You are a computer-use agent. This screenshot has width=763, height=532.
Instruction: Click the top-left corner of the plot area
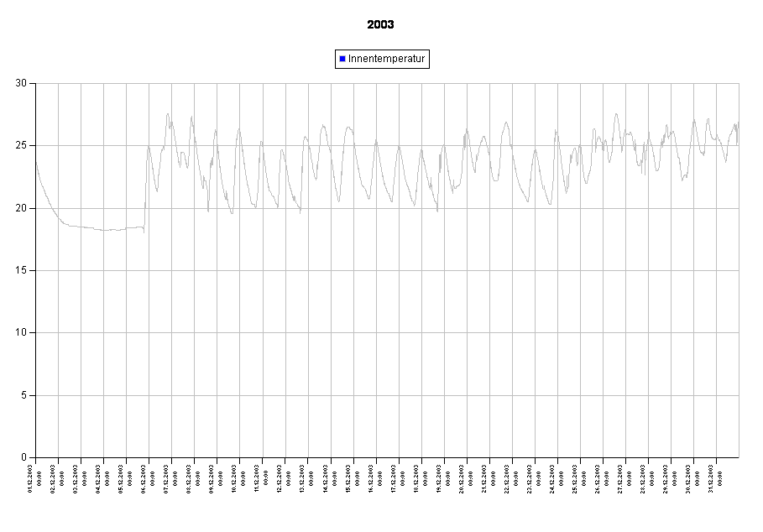coord(36,83)
